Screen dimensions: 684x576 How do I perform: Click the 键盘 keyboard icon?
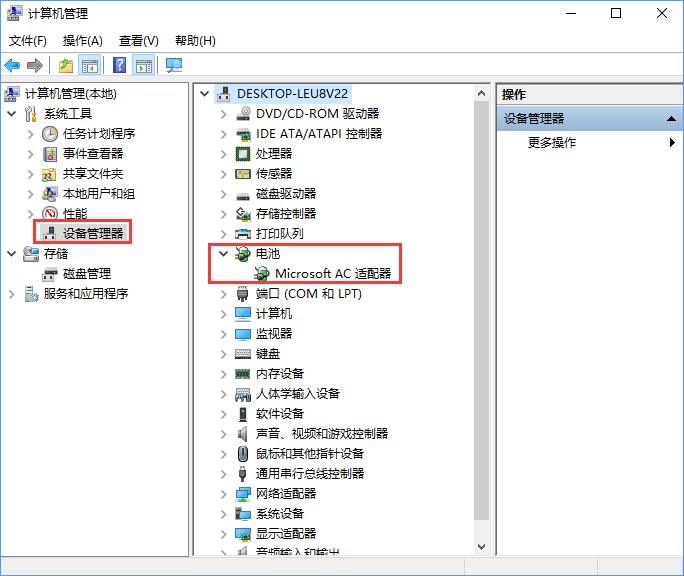click(243, 354)
